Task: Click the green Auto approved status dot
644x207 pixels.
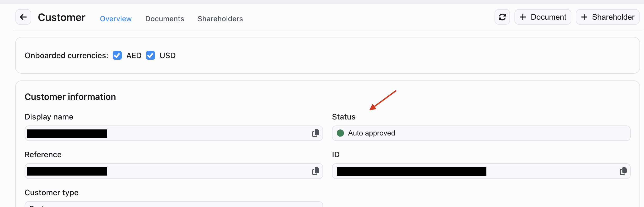Action: (340, 133)
